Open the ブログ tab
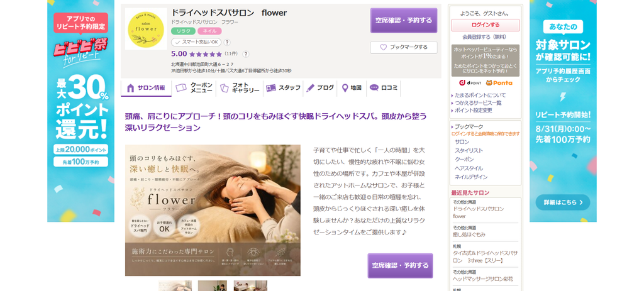This screenshot has width=644, height=291. coord(320,88)
